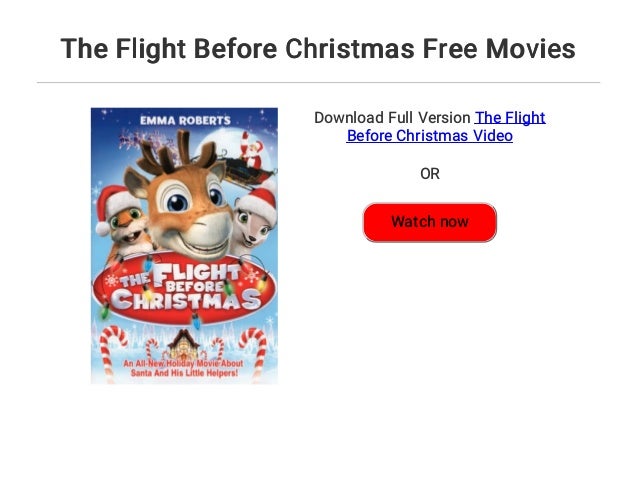The image size is (638, 479).
Task: Click the large left candy cane
Action: point(111,353)
